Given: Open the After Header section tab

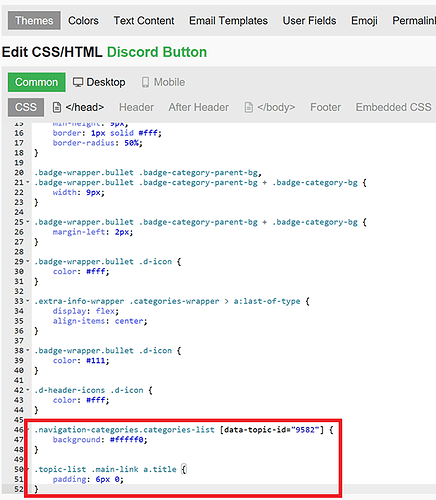Looking at the screenshot, I should pos(198,107).
